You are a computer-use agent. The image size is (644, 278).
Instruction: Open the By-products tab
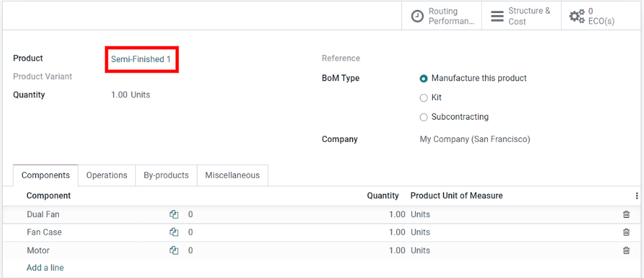coord(166,175)
